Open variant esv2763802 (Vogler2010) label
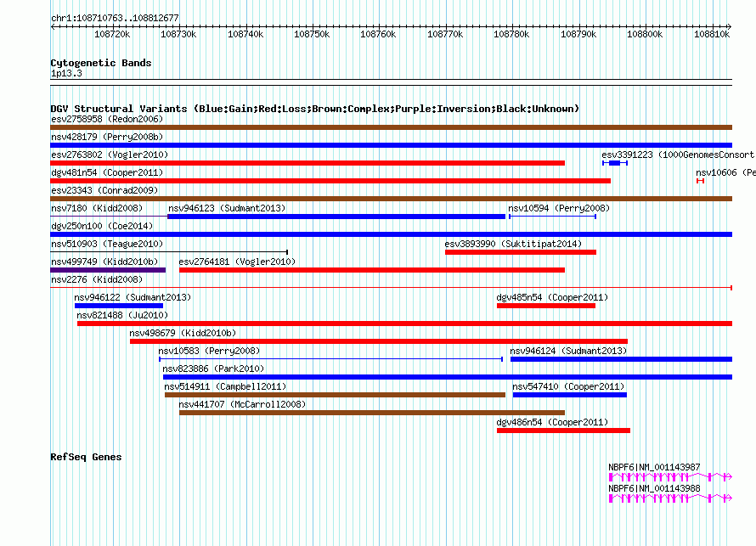The image size is (756, 546). pyautogui.click(x=110, y=155)
